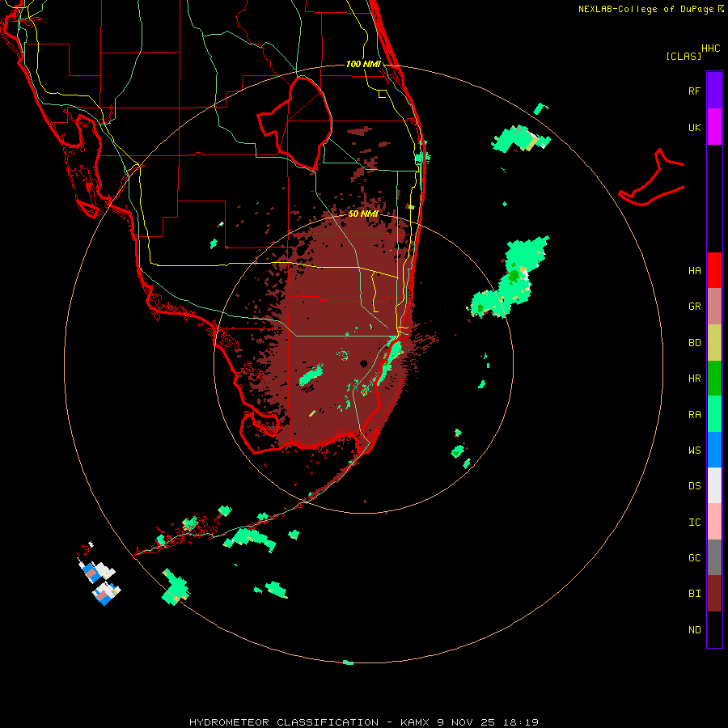
Task: Click the ND black legend swatch
Action: [714, 629]
